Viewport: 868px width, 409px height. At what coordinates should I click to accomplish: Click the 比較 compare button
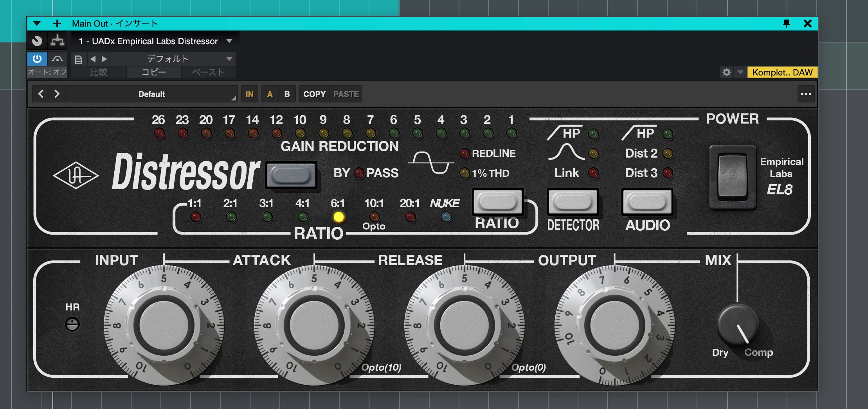click(x=99, y=72)
